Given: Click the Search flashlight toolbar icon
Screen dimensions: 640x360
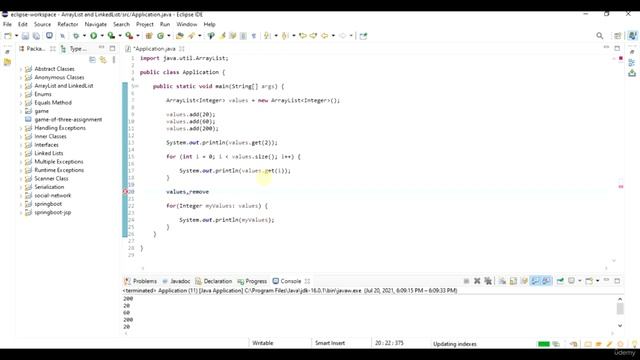Looking at the screenshot, I should [191, 36].
